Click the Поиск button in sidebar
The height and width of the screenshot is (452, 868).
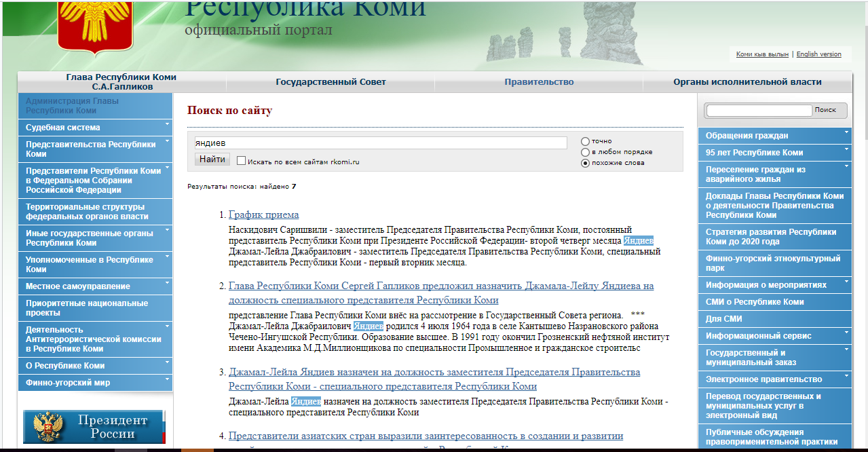825,110
